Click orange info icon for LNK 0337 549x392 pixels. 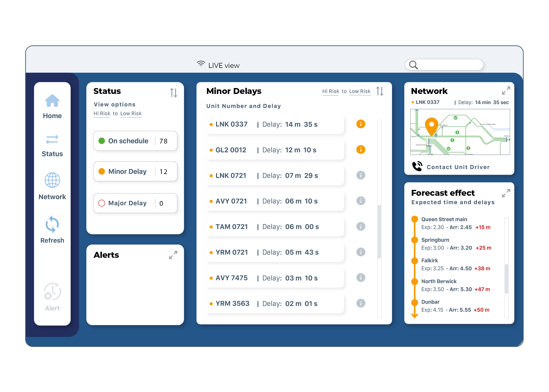click(361, 124)
